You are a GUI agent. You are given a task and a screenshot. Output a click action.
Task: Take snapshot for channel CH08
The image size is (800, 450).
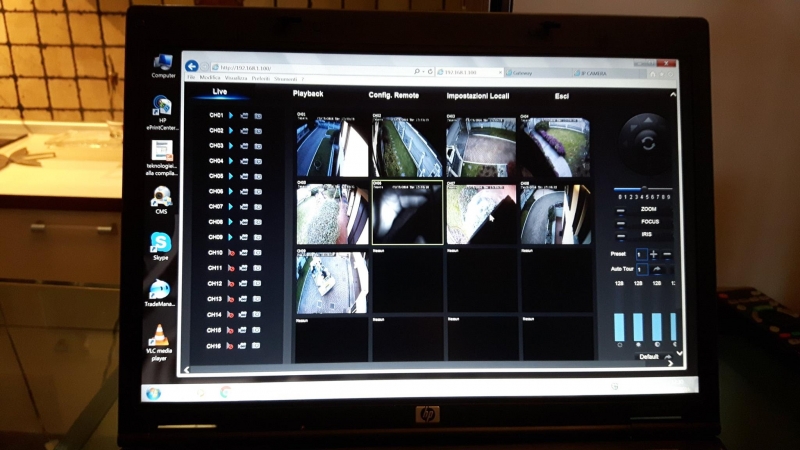(258, 222)
